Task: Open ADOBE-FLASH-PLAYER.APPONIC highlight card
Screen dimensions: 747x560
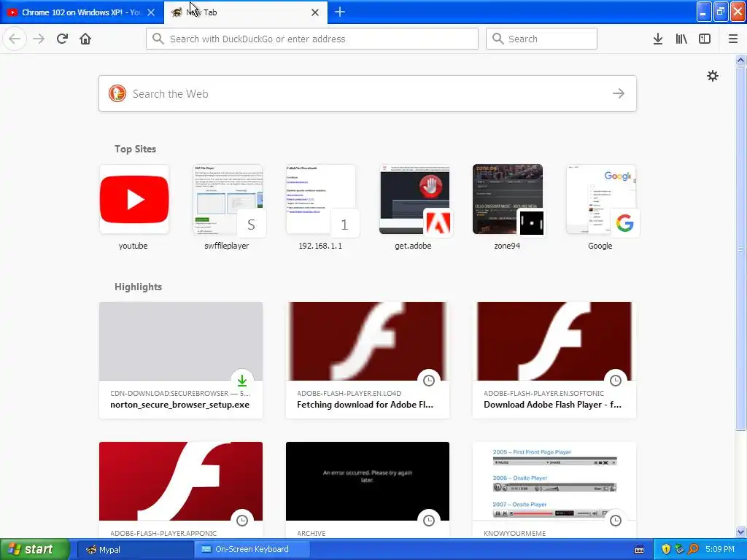Action: 181,490
